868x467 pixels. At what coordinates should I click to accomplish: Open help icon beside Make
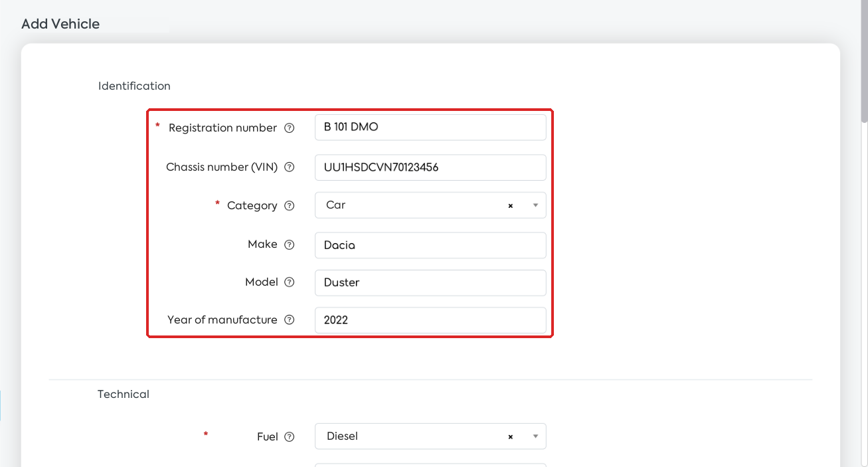290,244
